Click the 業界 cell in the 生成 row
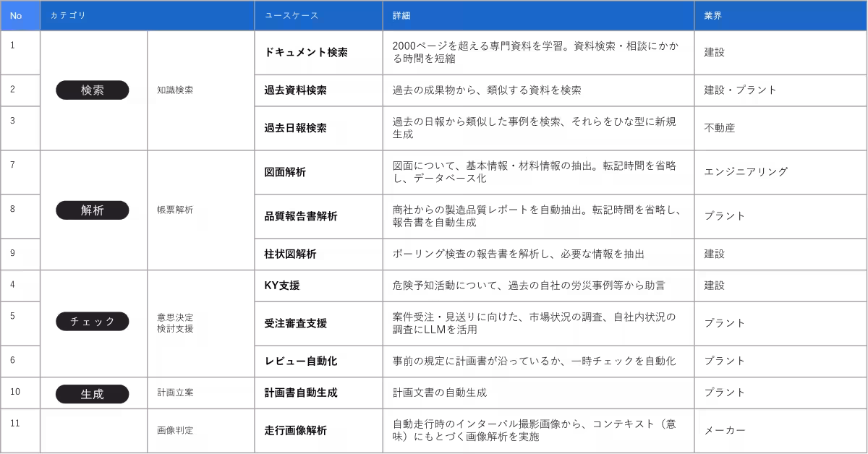This screenshot has width=868, height=454. click(x=780, y=393)
